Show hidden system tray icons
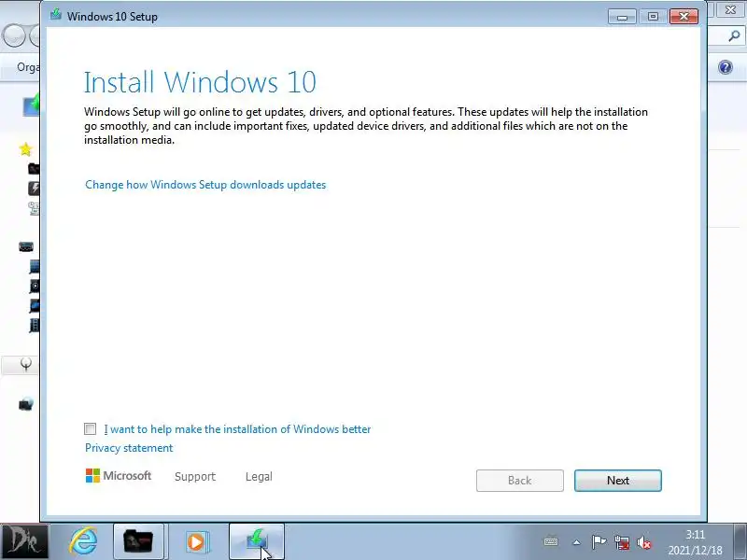The image size is (747, 560). pyautogui.click(x=576, y=542)
